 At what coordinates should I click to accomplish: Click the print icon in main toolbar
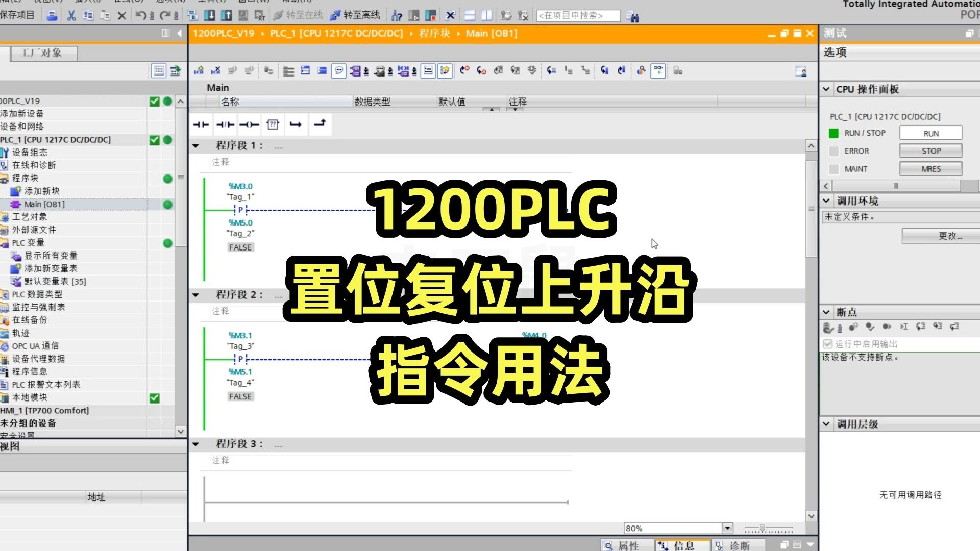point(52,16)
